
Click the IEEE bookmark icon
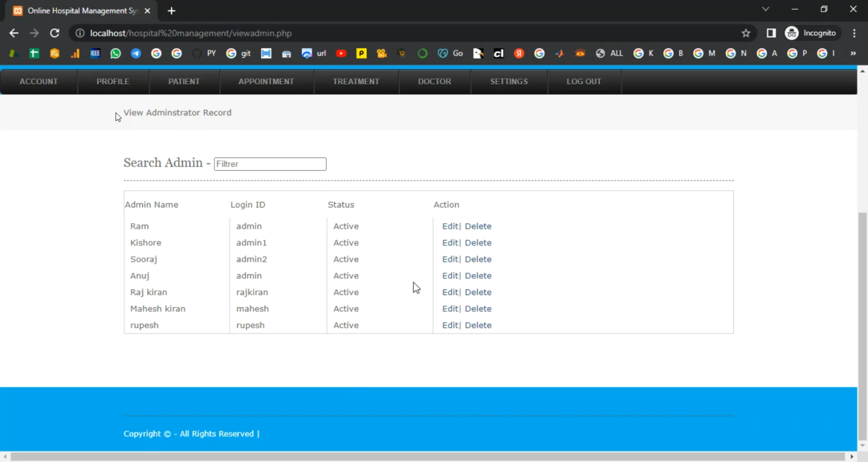[x=95, y=53]
